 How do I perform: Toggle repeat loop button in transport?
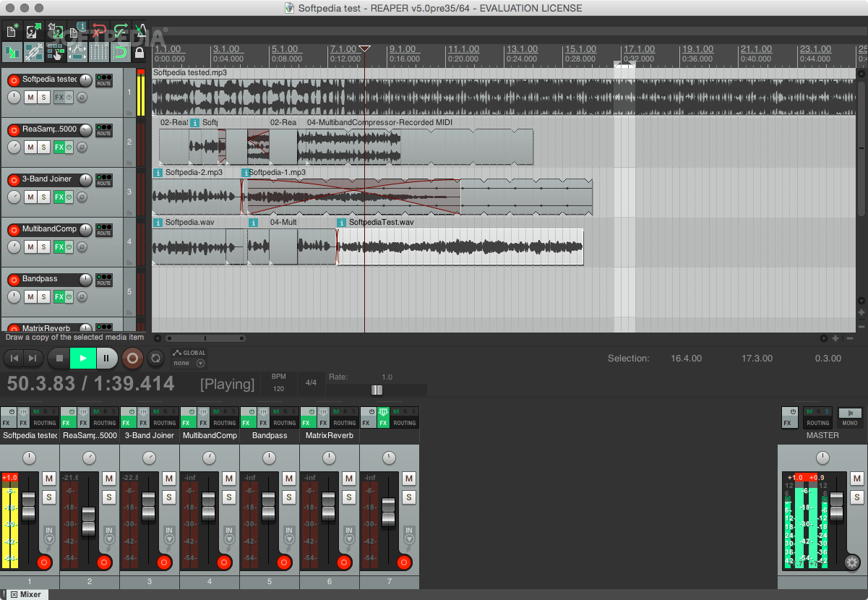click(155, 357)
